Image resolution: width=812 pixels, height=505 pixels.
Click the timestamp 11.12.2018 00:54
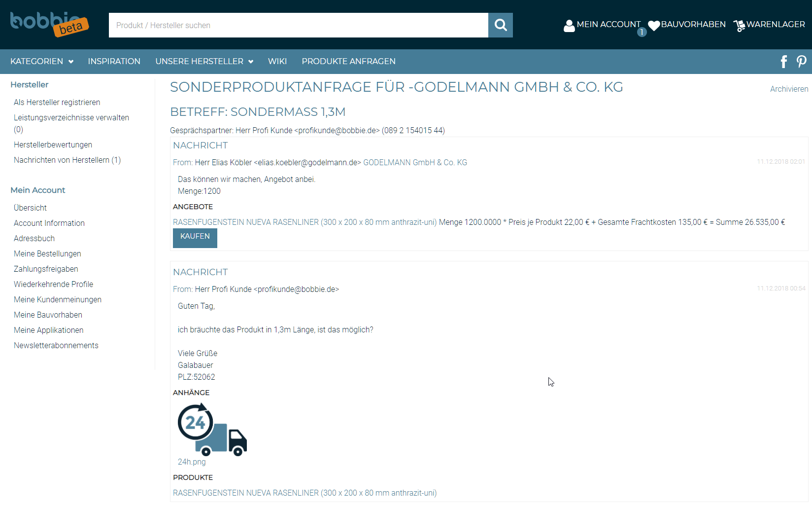click(781, 288)
